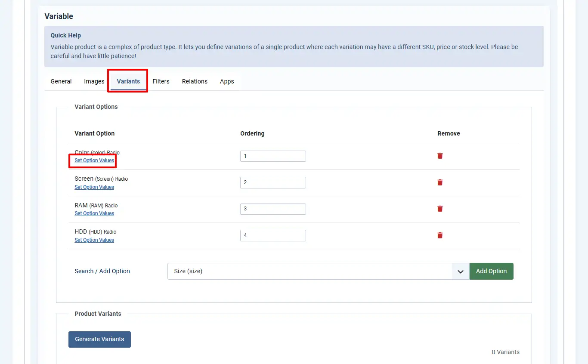Click the Variable section title

tap(59, 16)
